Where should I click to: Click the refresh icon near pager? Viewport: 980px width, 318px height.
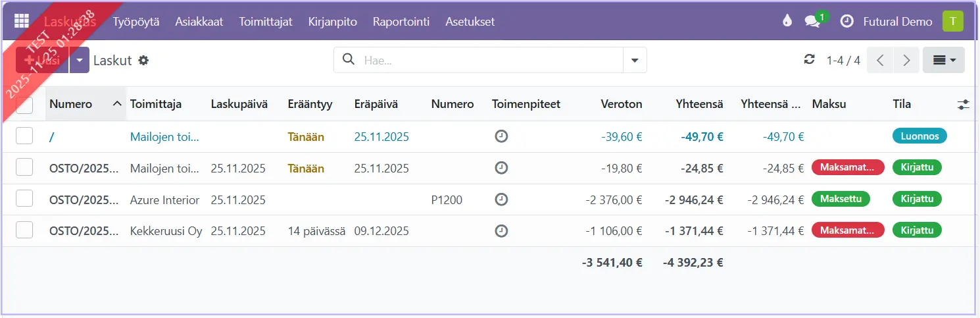coord(809,60)
